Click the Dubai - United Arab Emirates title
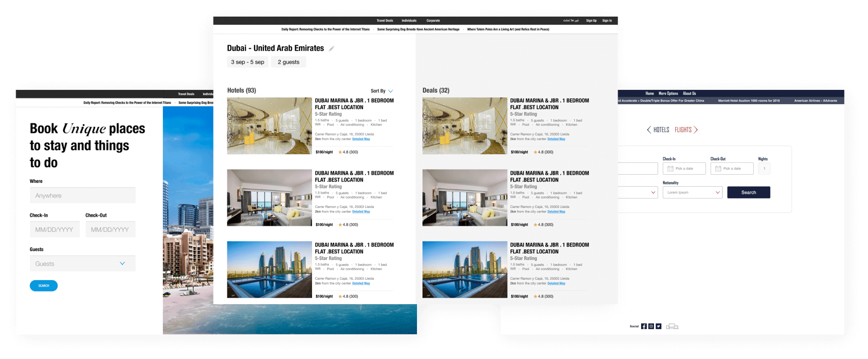Screen dimensions: 868x359 (x=275, y=48)
